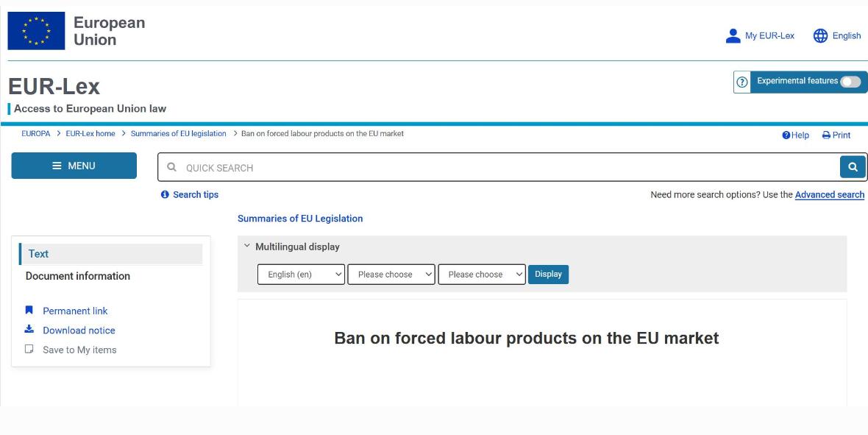The width and height of the screenshot is (868, 435).
Task: Select Document information in the side panel
Action: (77, 276)
